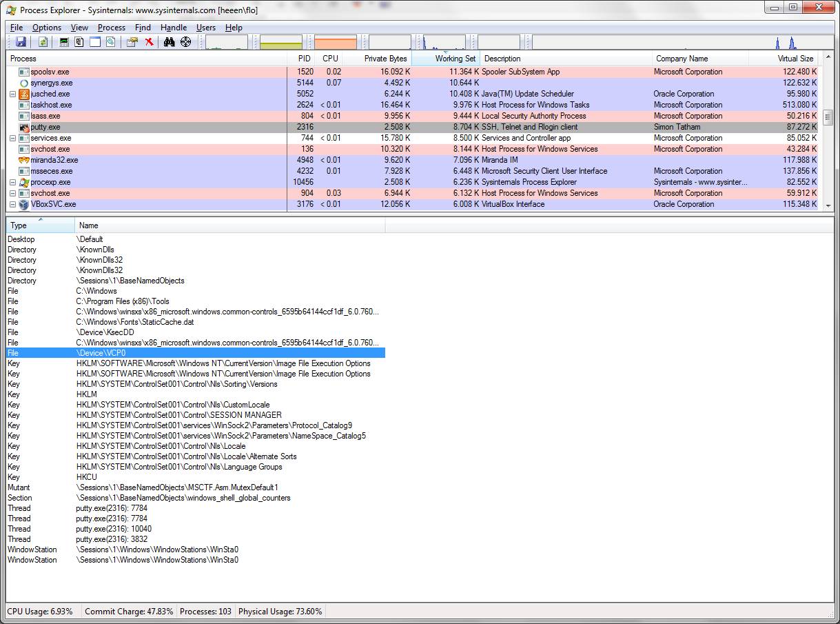Sort by the CPU column header
Image resolution: width=840 pixels, height=624 pixels.
point(330,59)
